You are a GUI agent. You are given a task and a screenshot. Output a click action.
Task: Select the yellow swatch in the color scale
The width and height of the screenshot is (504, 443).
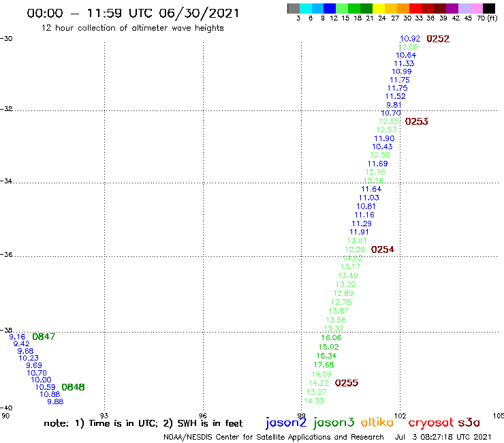pyautogui.click(x=379, y=8)
